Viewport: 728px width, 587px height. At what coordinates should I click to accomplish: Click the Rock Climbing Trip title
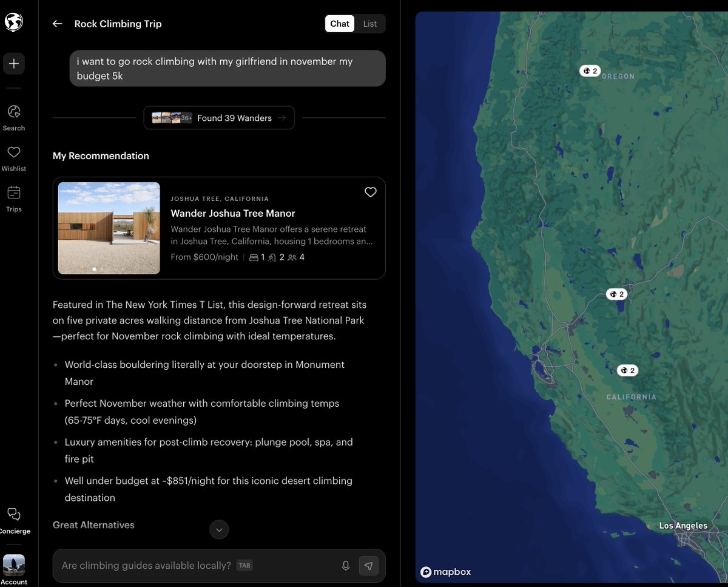coord(118,24)
